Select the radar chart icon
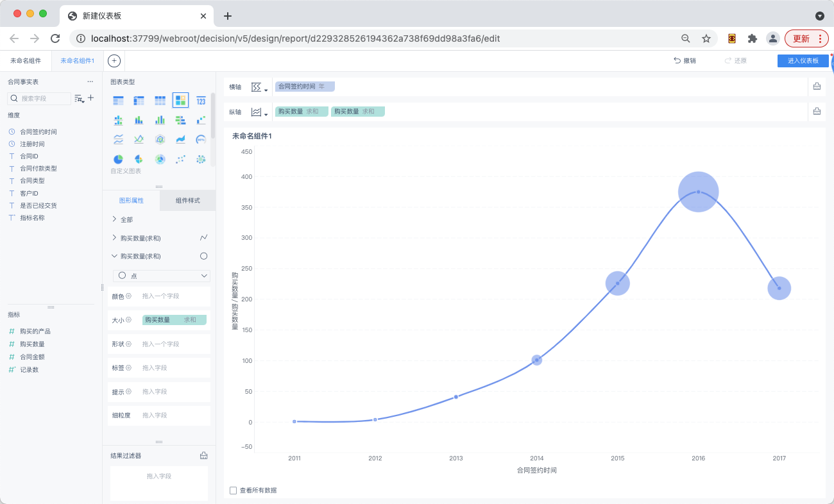Screen dimensions: 834x504 click(160, 139)
